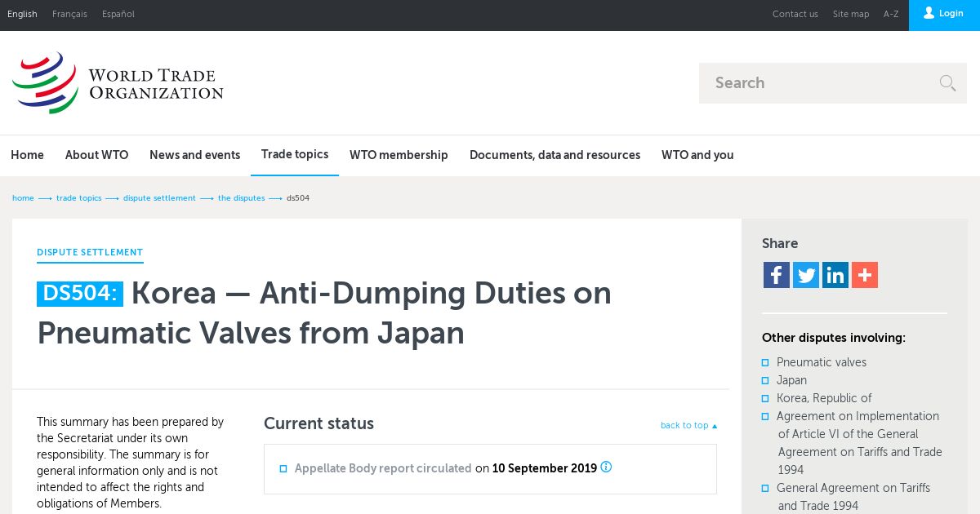Click the disputes breadcrumb link
The image size is (980, 514).
(241, 198)
